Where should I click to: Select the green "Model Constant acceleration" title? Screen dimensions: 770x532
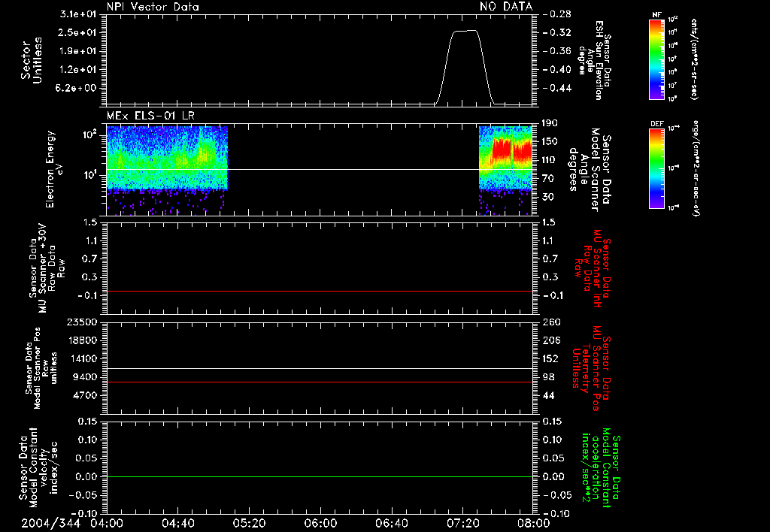(601, 467)
